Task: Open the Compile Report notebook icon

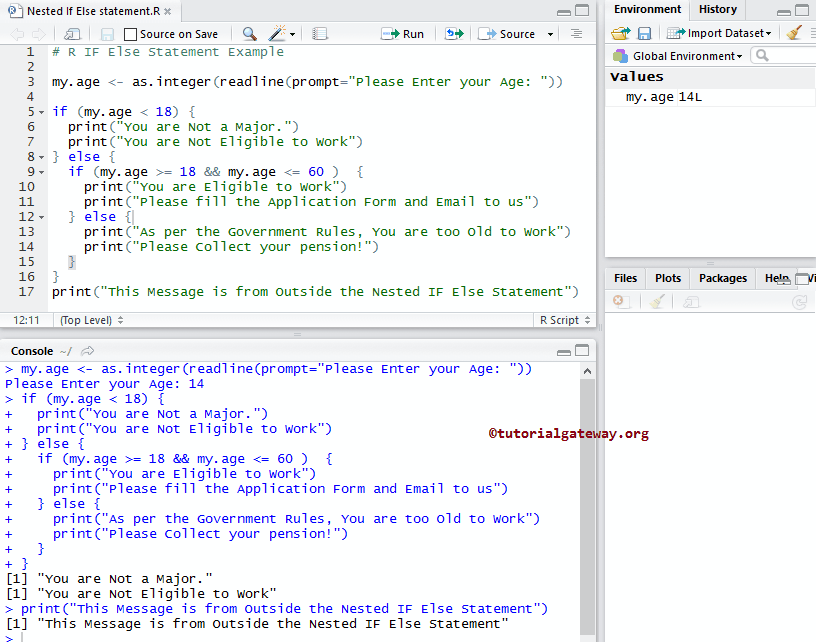Action: coord(320,33)
